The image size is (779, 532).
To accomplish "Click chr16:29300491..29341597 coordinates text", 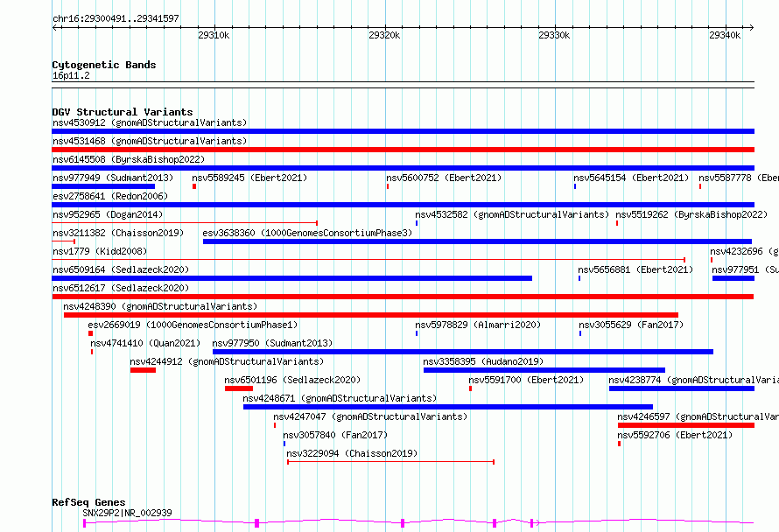I will (116, 18).
